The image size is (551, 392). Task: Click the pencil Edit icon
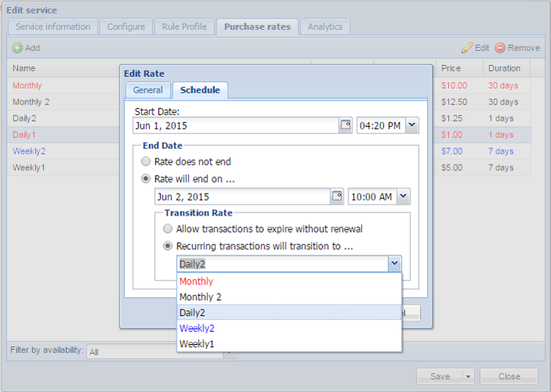468,48
